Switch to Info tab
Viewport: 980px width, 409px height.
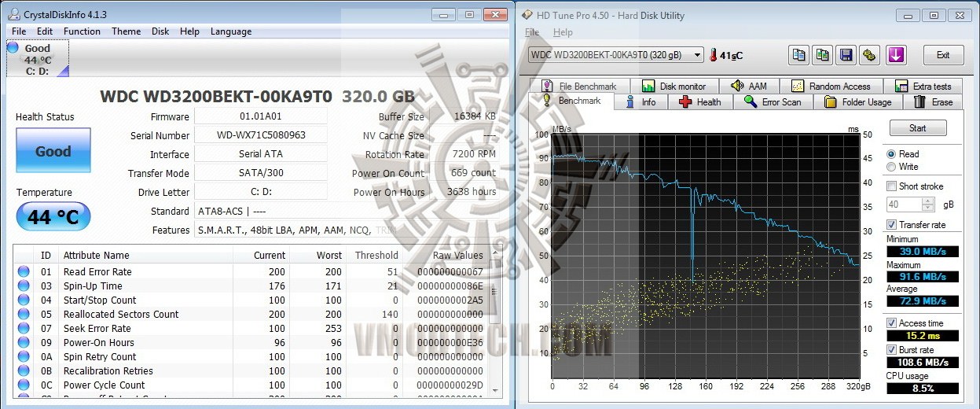coord(640,101)
